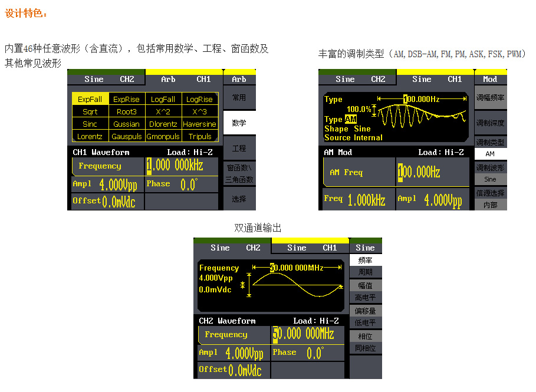
Task: Open the 信源选择 内部 selector
Action: (490, 199)
